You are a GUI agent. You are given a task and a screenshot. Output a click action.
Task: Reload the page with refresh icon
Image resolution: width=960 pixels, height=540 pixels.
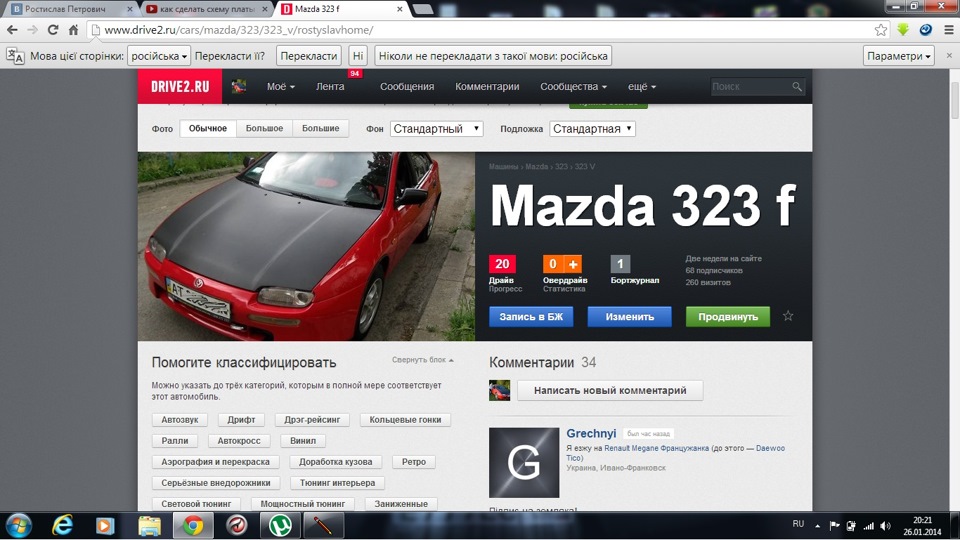tap(53, 30)
